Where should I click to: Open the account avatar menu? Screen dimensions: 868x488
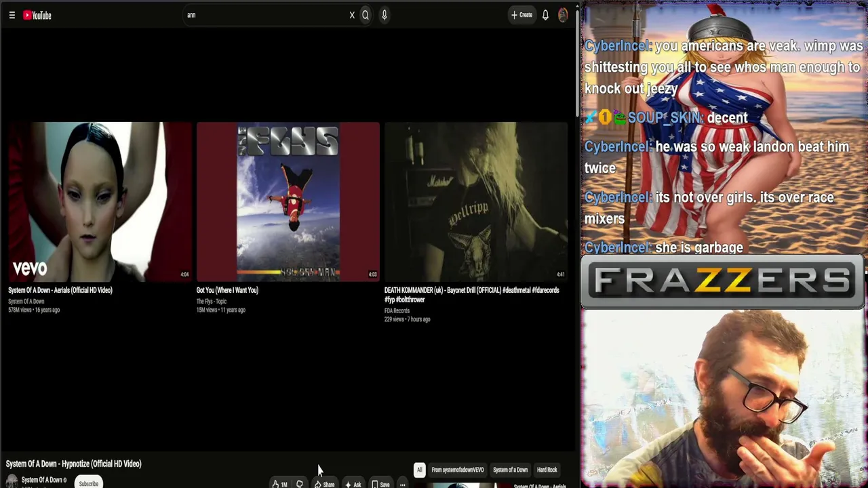pyautogui.click(x=563, y=15)
